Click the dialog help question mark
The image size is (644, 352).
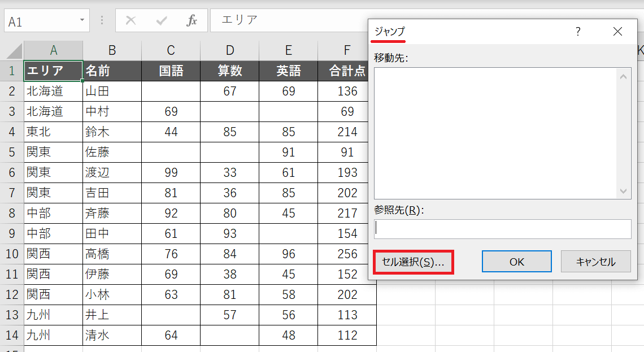578,32
